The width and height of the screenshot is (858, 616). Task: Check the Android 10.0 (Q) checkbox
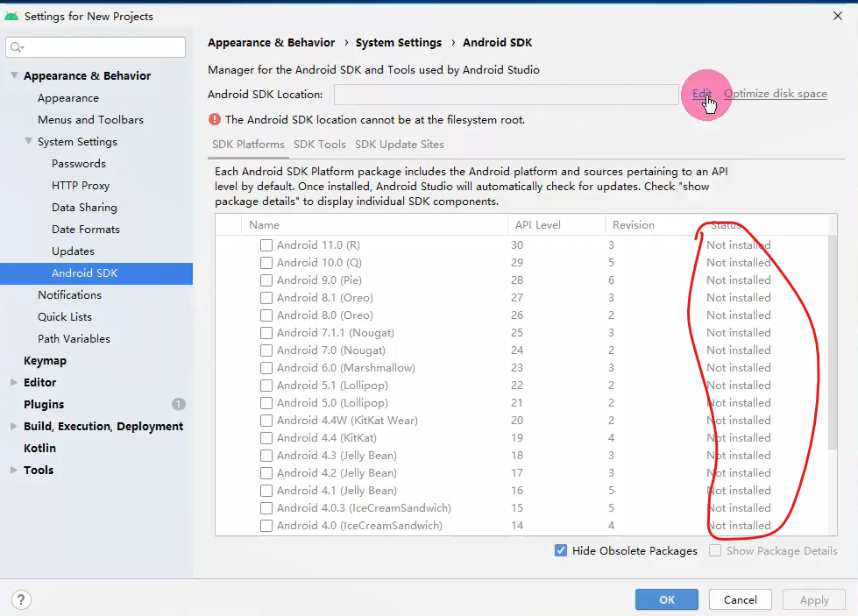[x=266, y=263]
